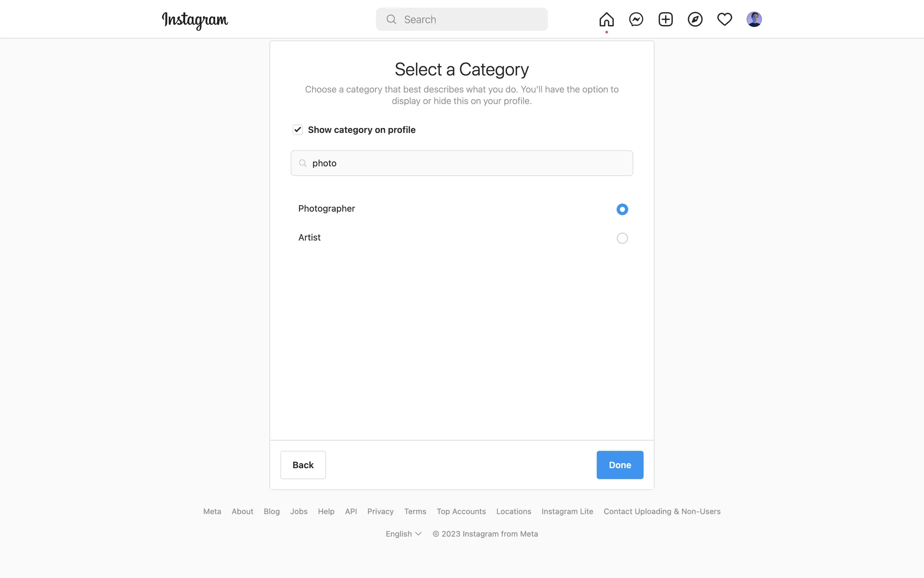The width and height of the screenshot is (924, 578).
Task: Click magnifier icon in top search bar
Action: (x=391, y=19)
